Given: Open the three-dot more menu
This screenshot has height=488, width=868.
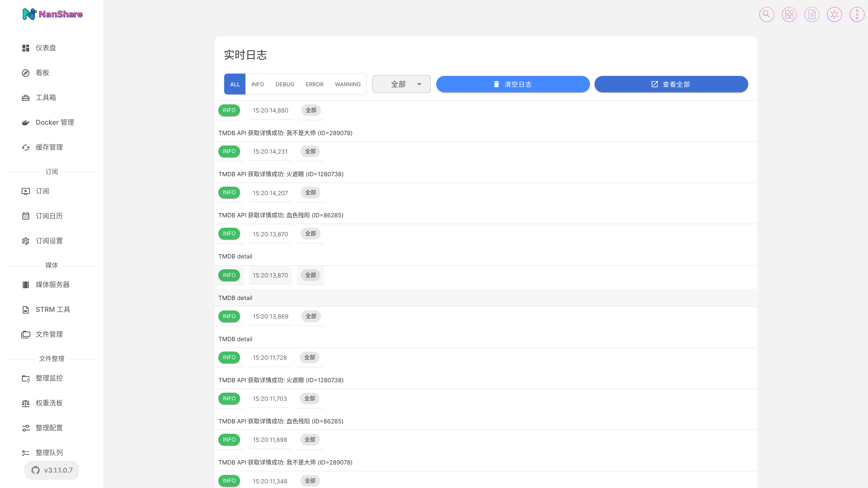Looking at the screenshot, I should (857, 14).
